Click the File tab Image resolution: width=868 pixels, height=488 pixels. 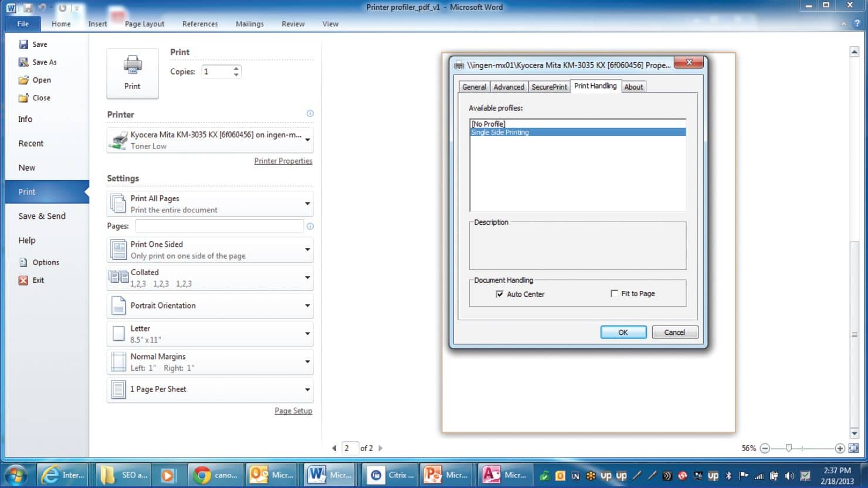click(23, 24)
